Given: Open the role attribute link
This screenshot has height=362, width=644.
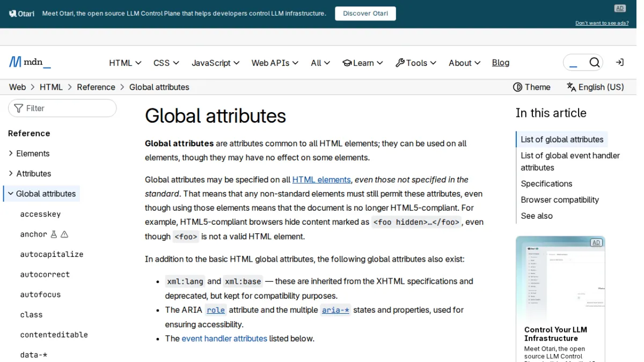Looking at the screenshot, I should [216, 310].
